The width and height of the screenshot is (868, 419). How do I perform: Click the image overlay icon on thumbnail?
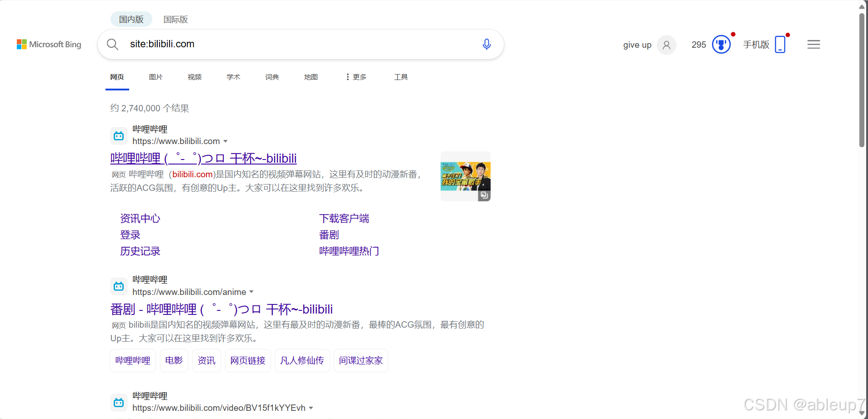click(x=484, y=195)
